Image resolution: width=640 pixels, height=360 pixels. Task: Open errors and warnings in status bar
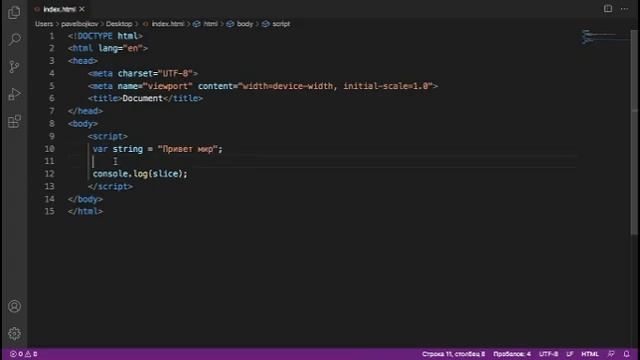24,354
